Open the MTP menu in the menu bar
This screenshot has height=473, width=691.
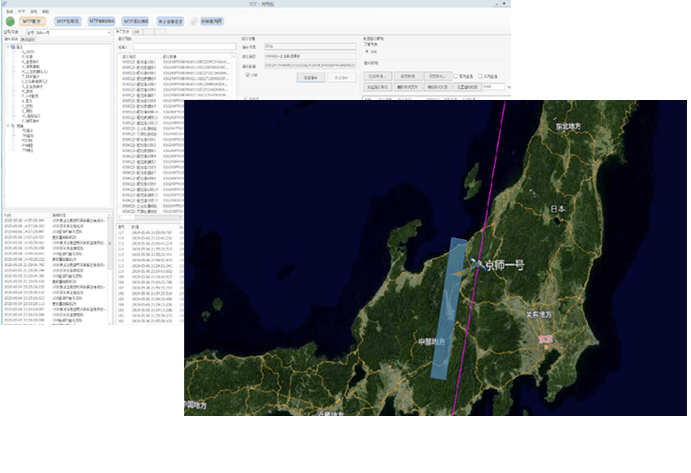(20, 10)
